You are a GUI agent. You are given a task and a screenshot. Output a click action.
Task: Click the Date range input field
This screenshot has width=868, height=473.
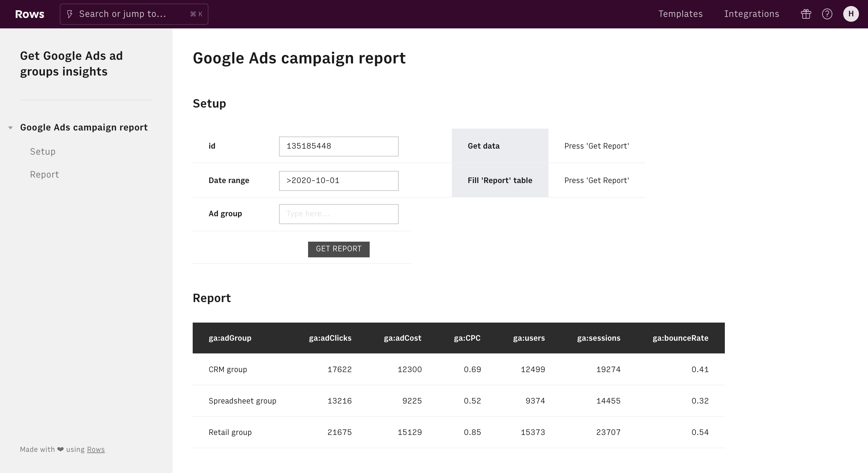click(338, 181)
